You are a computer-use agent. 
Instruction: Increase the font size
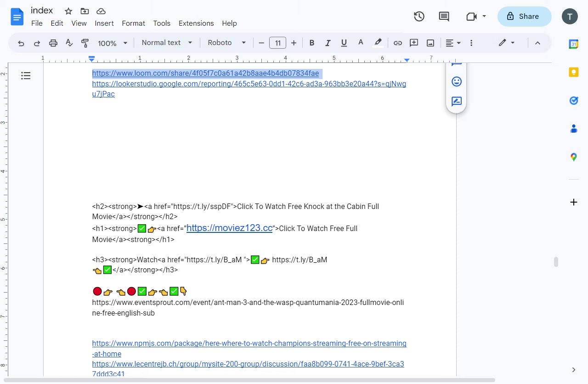pyautogui.click(x=294, y=43)
